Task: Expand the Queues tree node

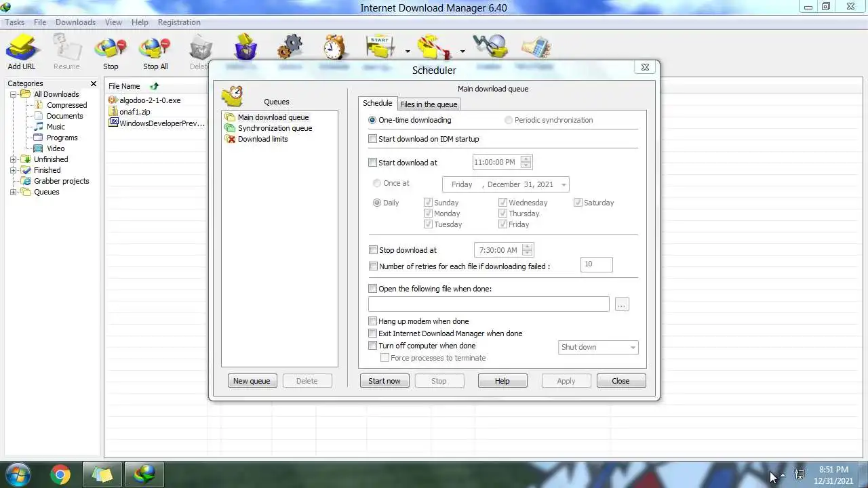Action: tap(13, 192)
